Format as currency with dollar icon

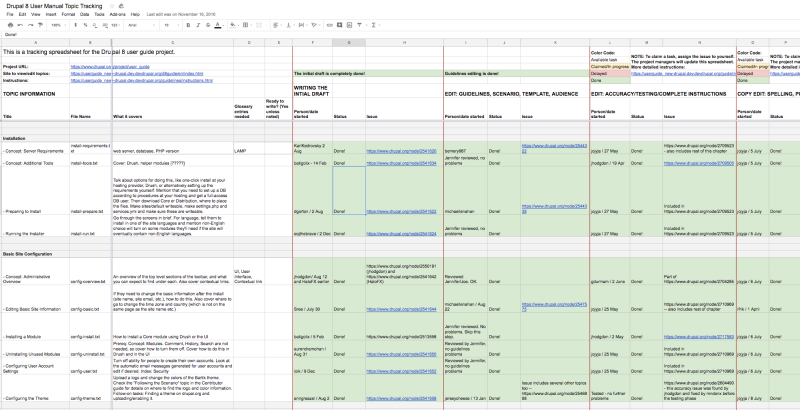pyautogui.click(x=76, y=25)
